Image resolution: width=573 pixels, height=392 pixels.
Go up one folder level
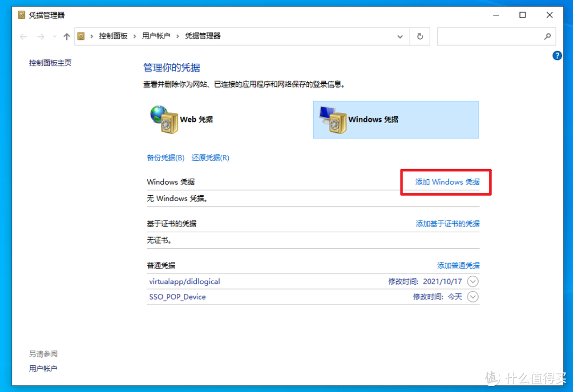[x=66, y=37]
